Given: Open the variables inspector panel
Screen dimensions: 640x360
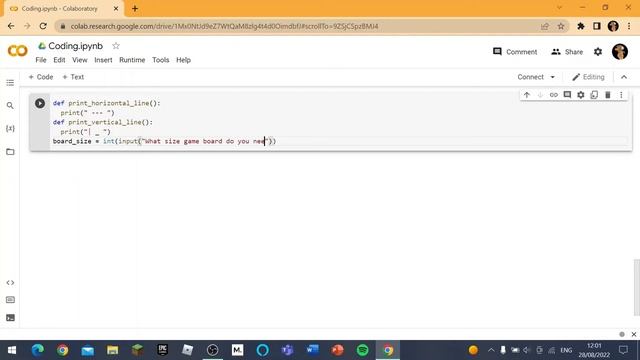Looking at the screenshot, I should tap(10, 129).
